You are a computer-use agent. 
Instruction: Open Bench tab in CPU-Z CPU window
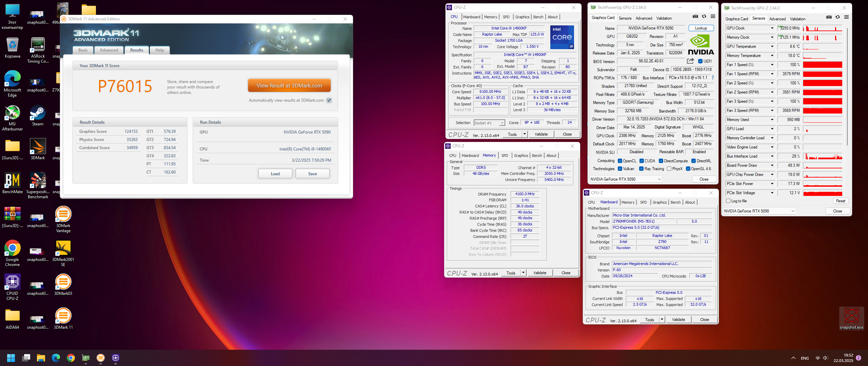pyautogui.click(x=538, y=17)
